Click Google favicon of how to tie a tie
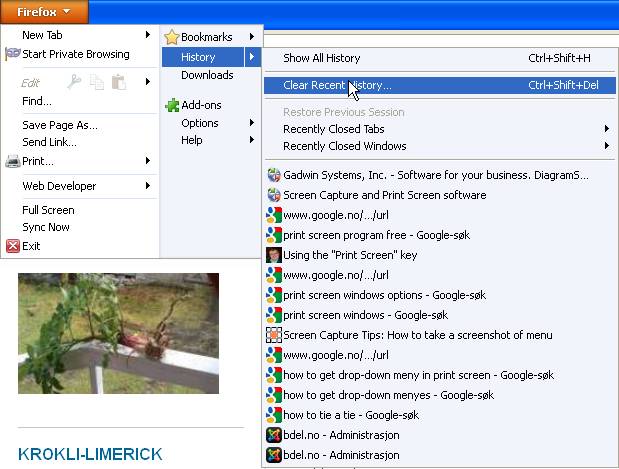 [x=274, y=415]
